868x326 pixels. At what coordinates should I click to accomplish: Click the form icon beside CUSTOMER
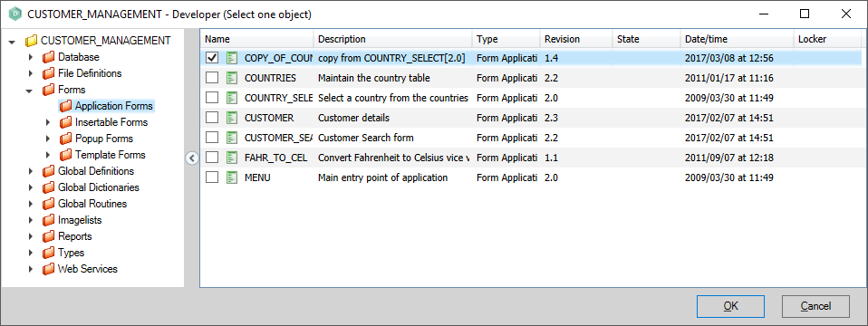[233, 118]
